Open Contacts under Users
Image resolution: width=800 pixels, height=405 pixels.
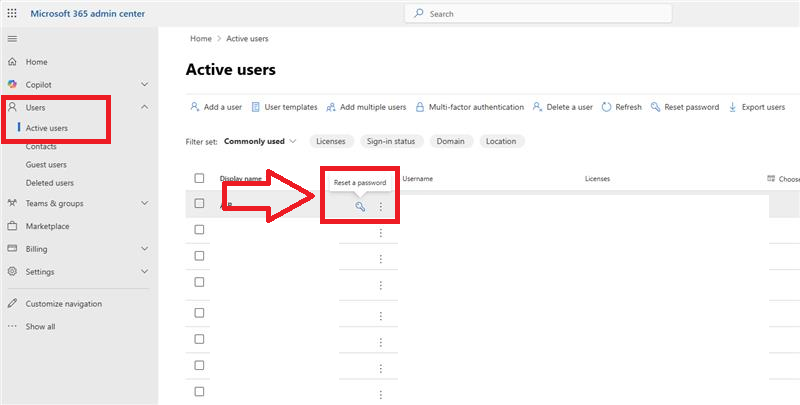(x=41, y=146)
